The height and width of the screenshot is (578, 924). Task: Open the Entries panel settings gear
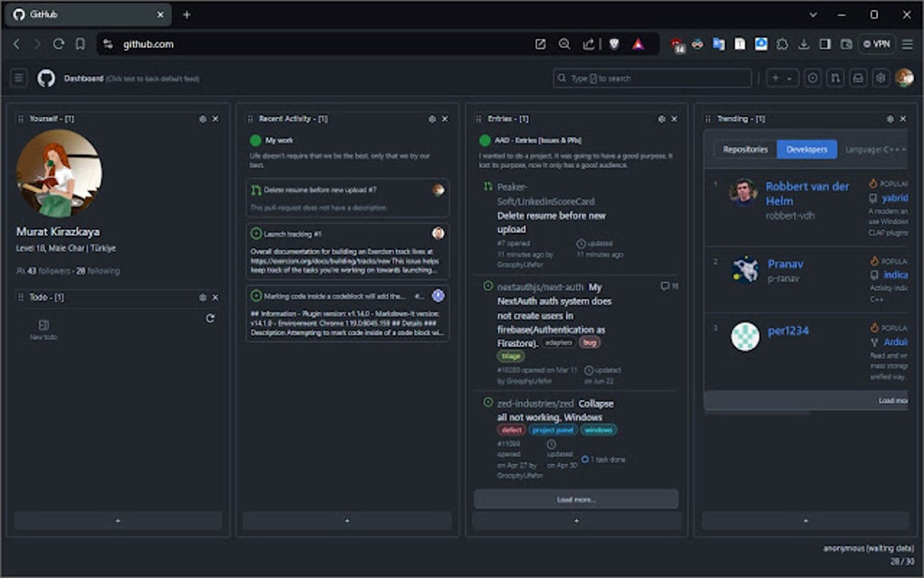660,119
